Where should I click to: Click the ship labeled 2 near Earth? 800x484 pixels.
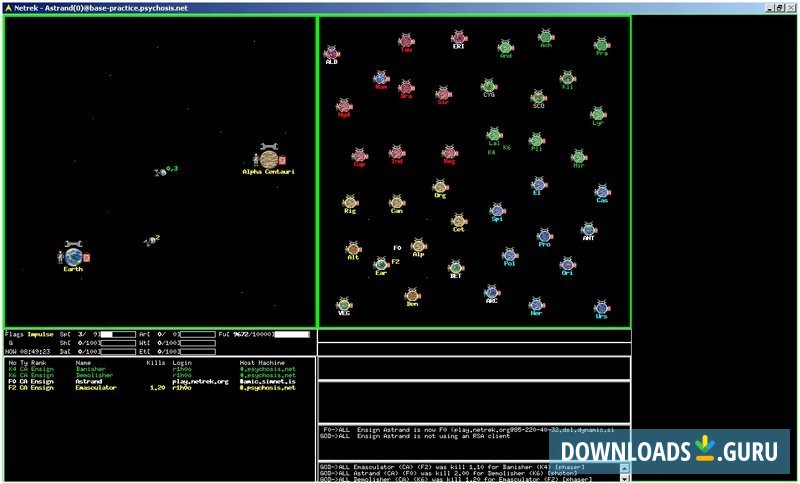(149, 241)
